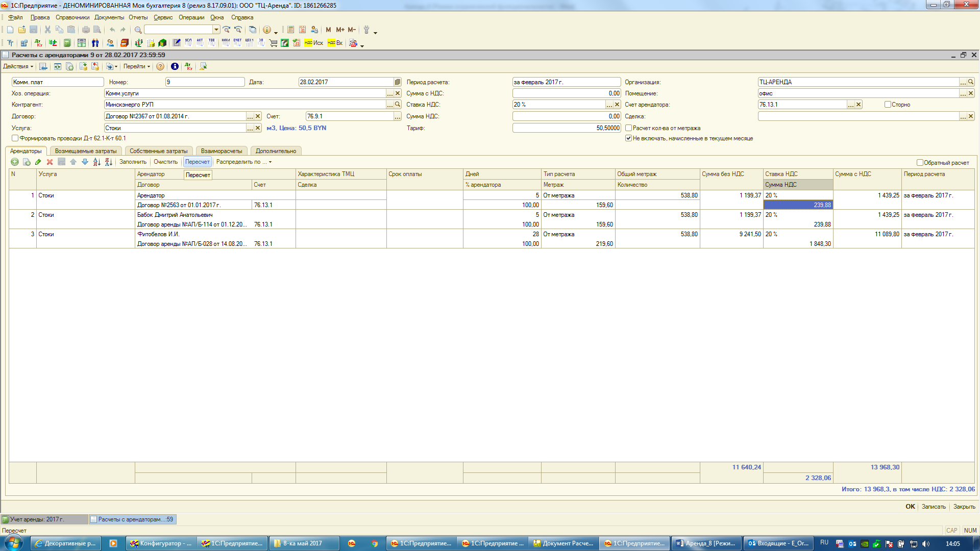980x551 pixels.
Task: Click the Дт/Кт postings icon
Action: coord(188,66)
